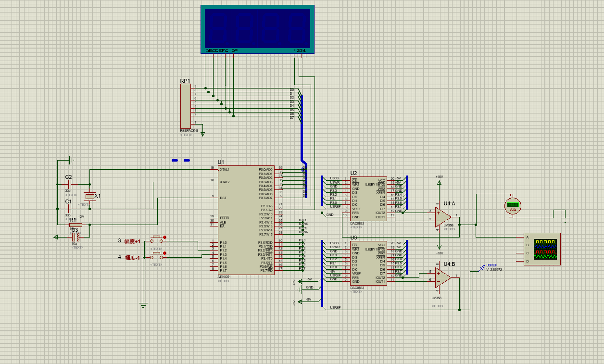Click the AT89C51 part name text
This screenshot has height=364, width=604.
click(x=224, y=277)
